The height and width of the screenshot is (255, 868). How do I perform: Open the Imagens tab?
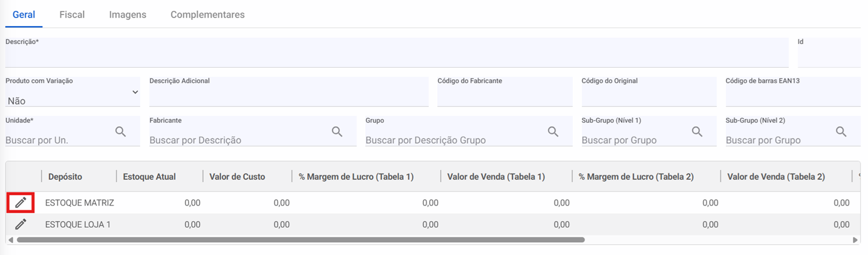tap(128, 15)
